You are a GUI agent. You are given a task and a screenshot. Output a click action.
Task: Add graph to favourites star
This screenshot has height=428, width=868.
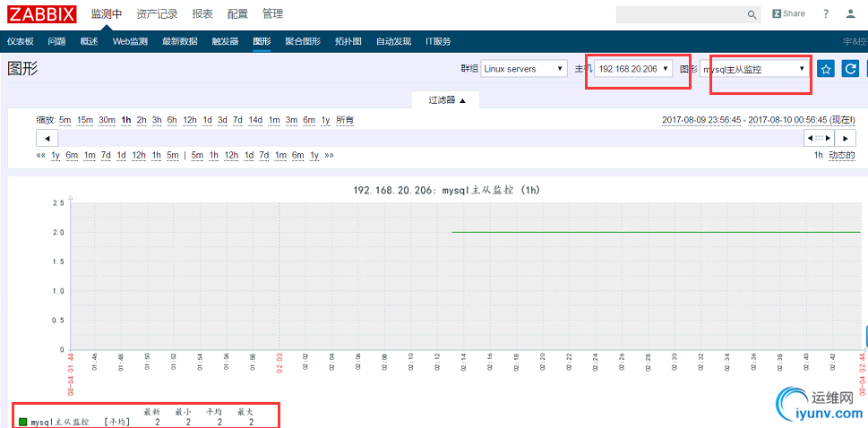pos(826,69)
